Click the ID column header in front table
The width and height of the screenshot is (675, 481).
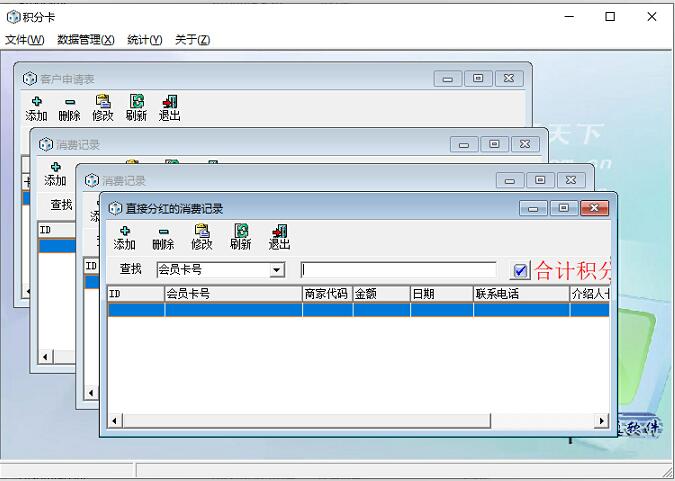pos(136,294)
